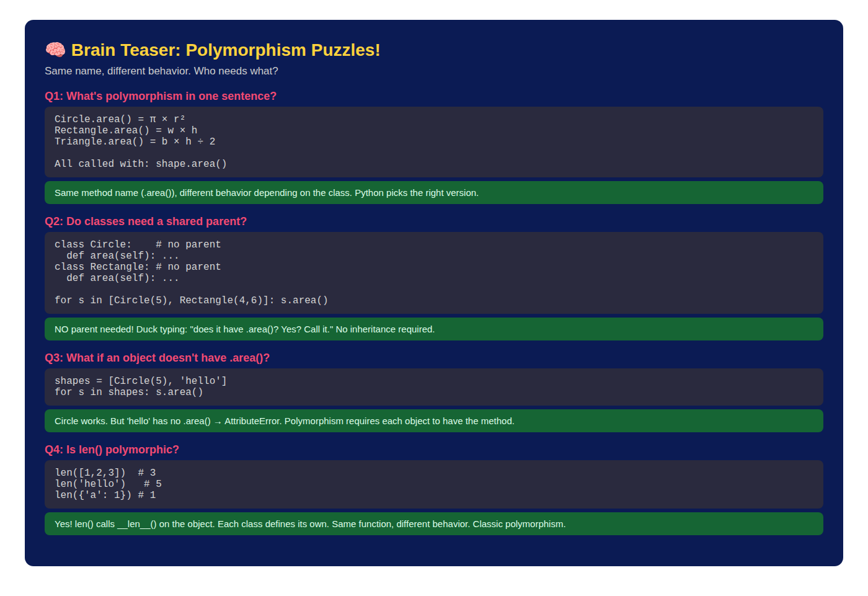Screen dimensions: 868x596
Task: Click the 'len({'a': 1}) # 1' code line
Action: point(105,495)
